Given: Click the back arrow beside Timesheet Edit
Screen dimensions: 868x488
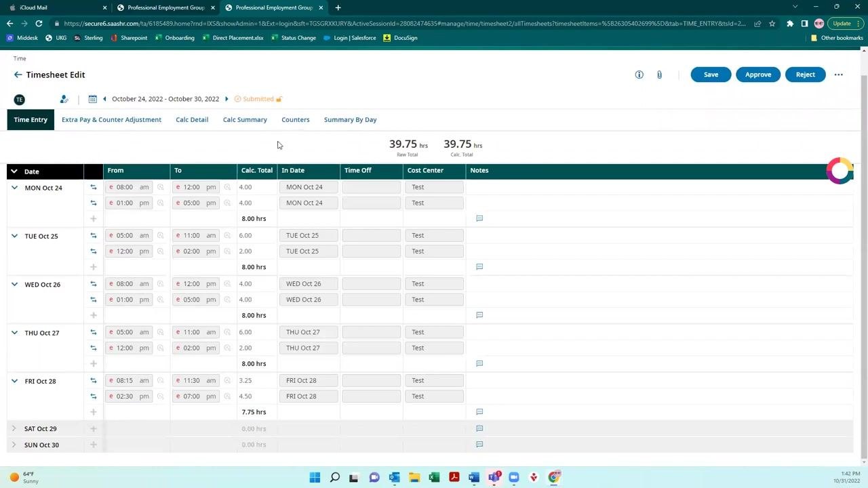Looking at the screenshot, I should pos(18,75).
